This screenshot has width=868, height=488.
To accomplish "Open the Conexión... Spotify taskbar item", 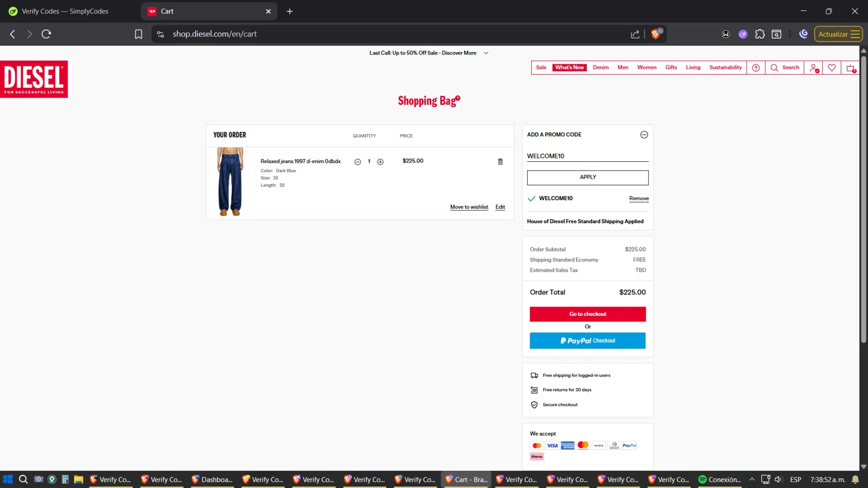I will click(719, 479).
